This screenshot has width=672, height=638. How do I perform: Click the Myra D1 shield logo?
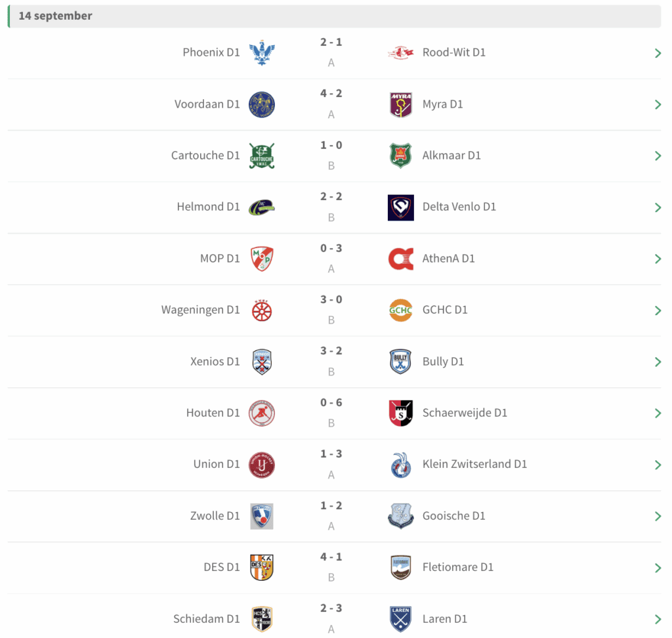[x=400, y=104]
